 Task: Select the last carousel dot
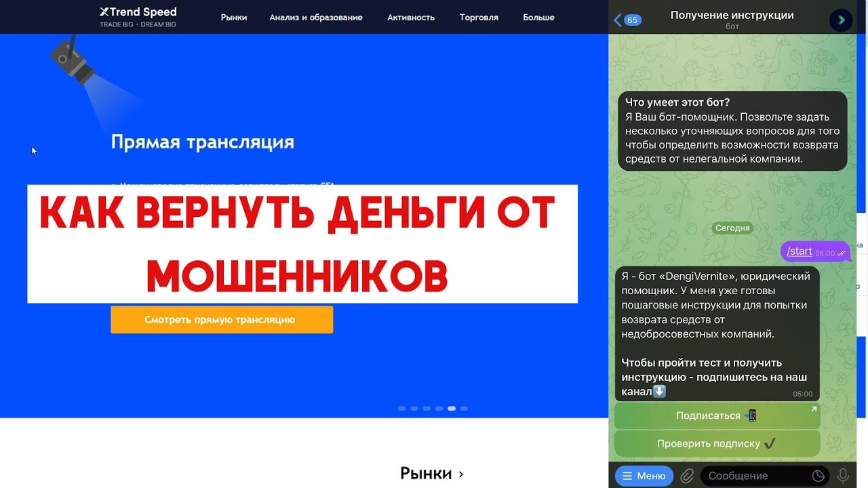tap(464, 409)
